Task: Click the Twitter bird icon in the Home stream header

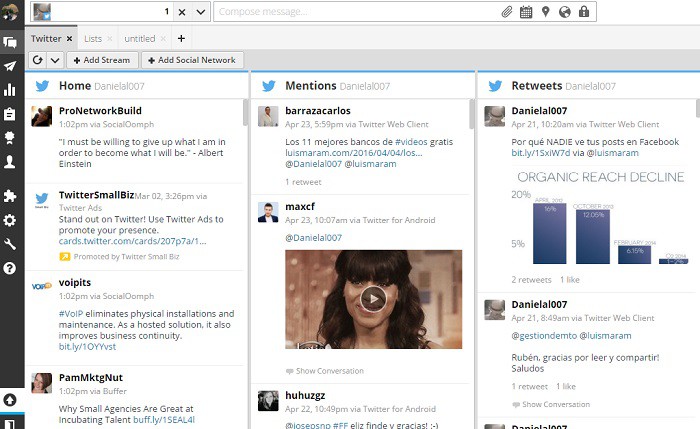Action: pyautogui.click(x=42, y=86)
